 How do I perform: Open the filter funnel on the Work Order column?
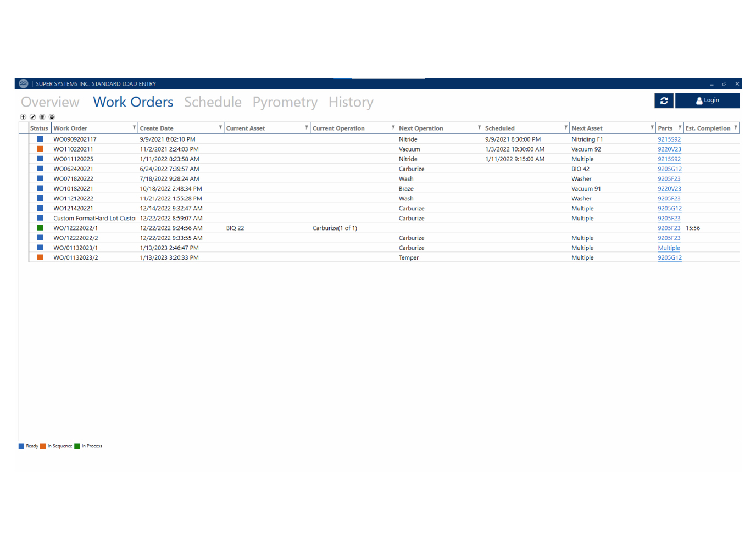coord(134,127)
